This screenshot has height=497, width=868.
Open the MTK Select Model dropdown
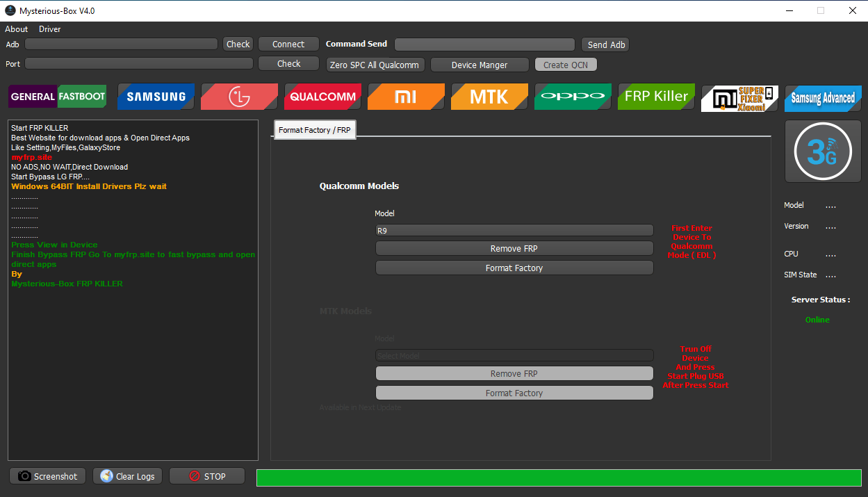(514, 355)
